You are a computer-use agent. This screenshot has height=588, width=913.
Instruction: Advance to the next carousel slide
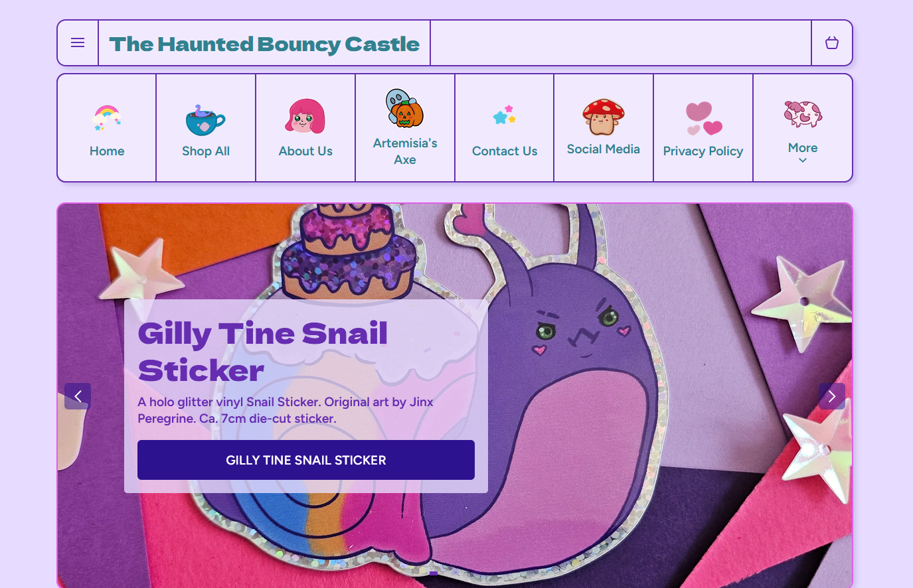(x=831, y=396)
